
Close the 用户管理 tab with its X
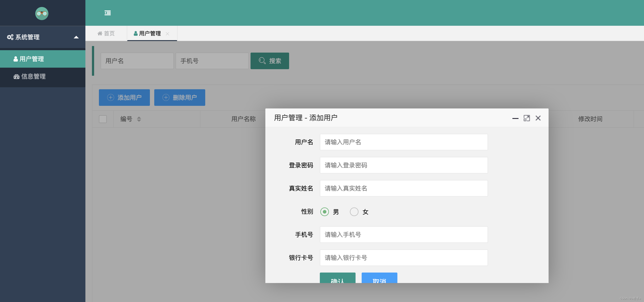(168, 34)
